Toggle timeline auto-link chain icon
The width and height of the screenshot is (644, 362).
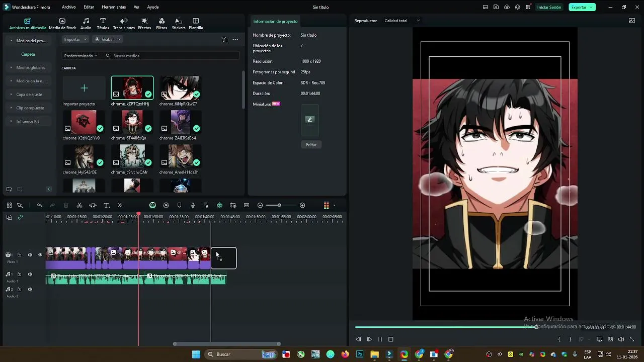20,217
